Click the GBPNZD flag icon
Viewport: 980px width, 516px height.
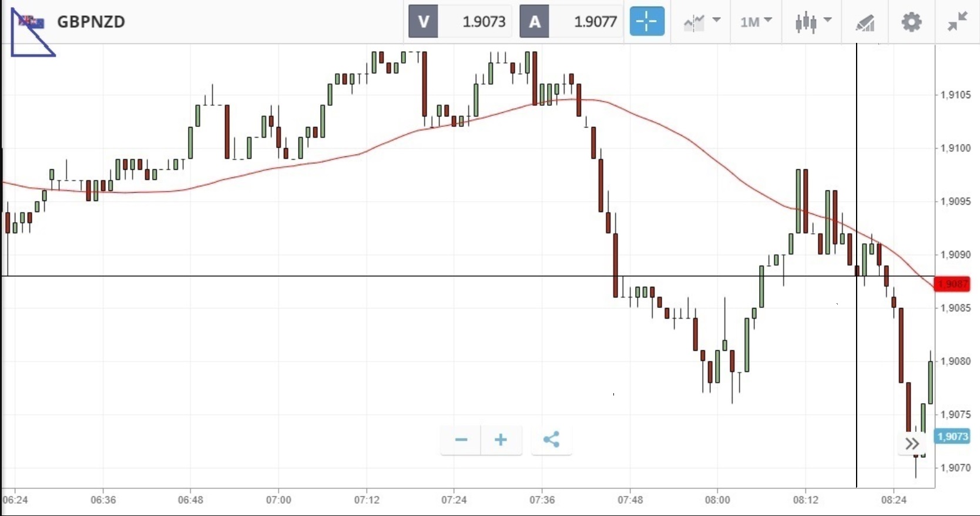click(x=31, y=22)
